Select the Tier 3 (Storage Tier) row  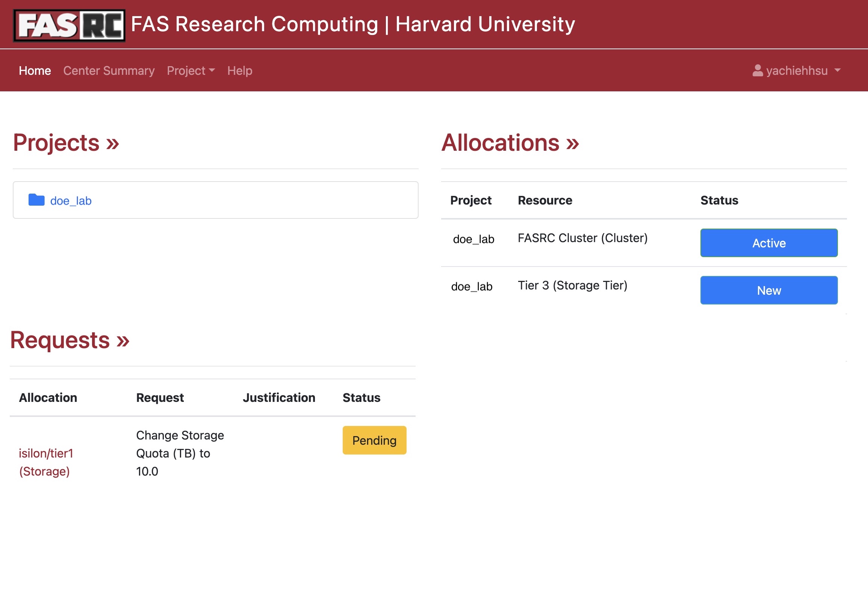coord(572,286)
